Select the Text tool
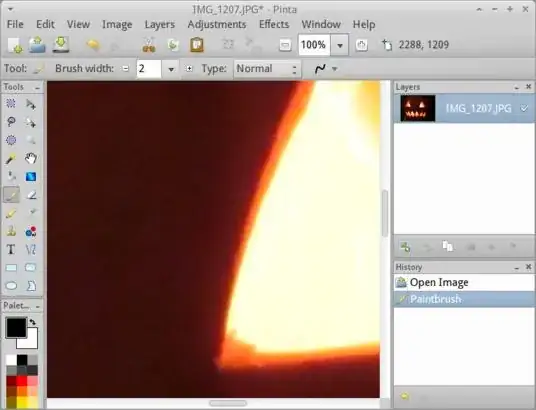The image size is (536, 410). coord(11,249)
